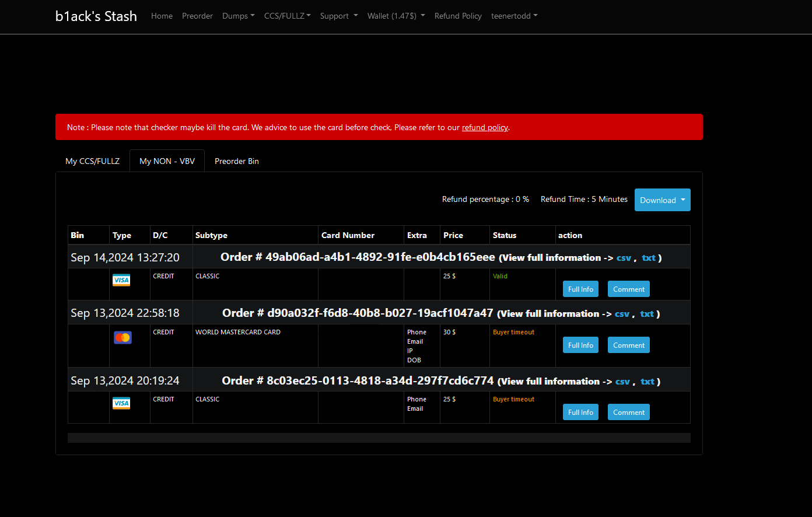Image resolution: width=812 pixels, height=517 pixels.
Task: Click the horizontal scrollbar below the orders table
Action: (x=379, y=437)
